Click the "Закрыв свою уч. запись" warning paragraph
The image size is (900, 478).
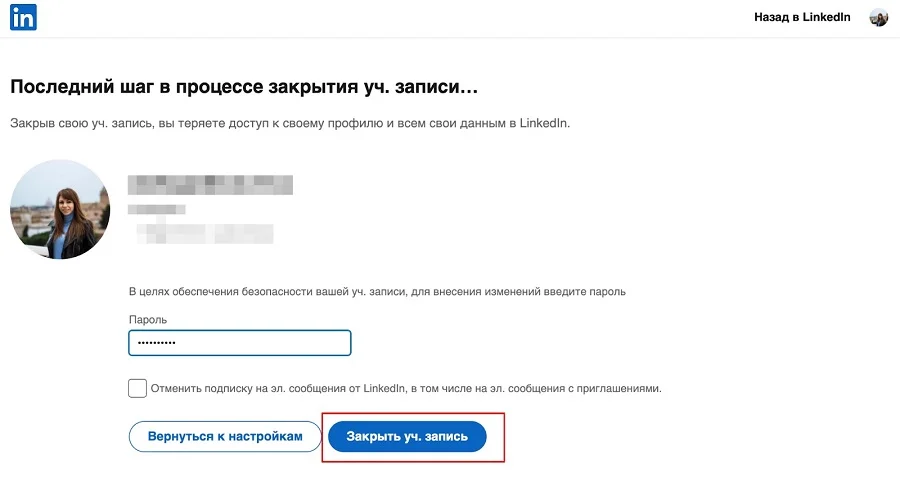click(289, 123)
